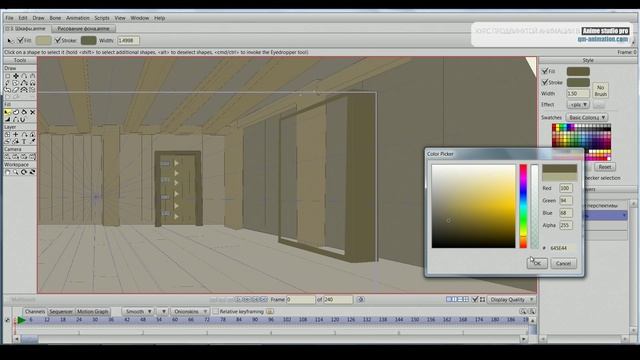Screen dimensions: 640x360
Task: Select the Select Points tool in Draw section
Action: (x=7, y=76)
